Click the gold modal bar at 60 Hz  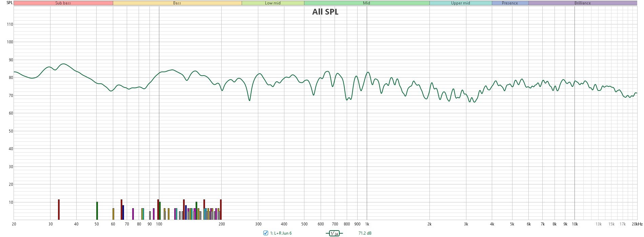click(x=113, y=214)
